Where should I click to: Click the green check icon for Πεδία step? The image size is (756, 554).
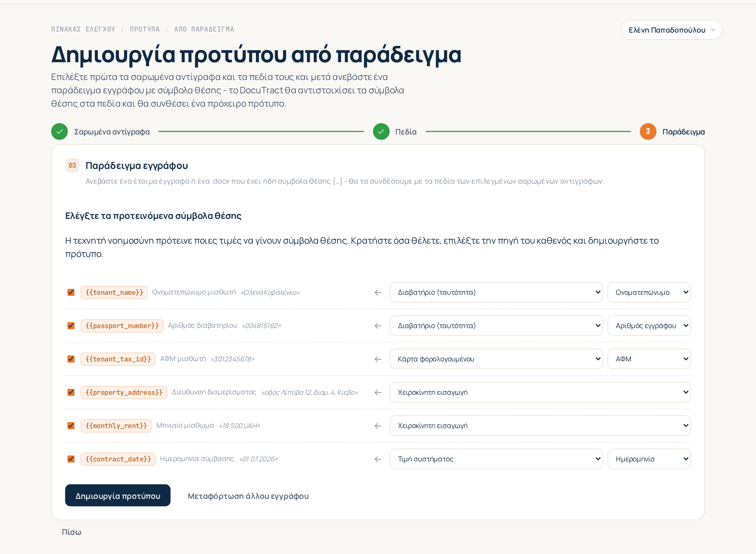tap(381, 131)
